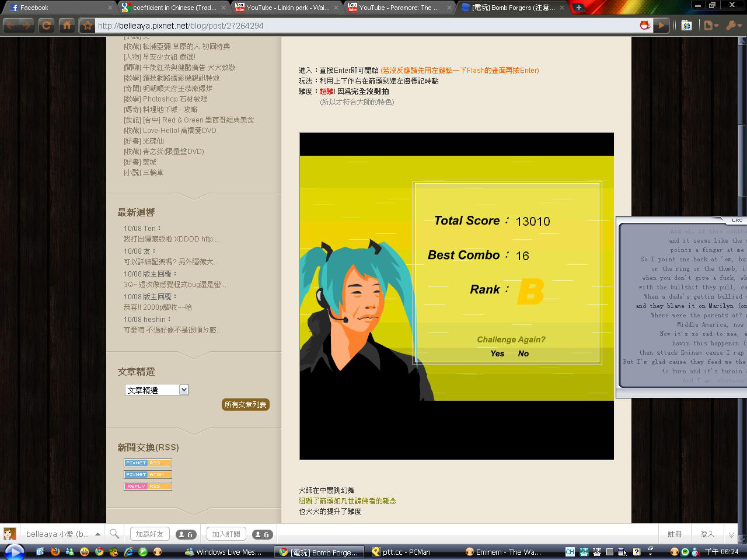Click the help question mark icon in language bar
This screenshot has height=560, width=747.
point(636,552)
